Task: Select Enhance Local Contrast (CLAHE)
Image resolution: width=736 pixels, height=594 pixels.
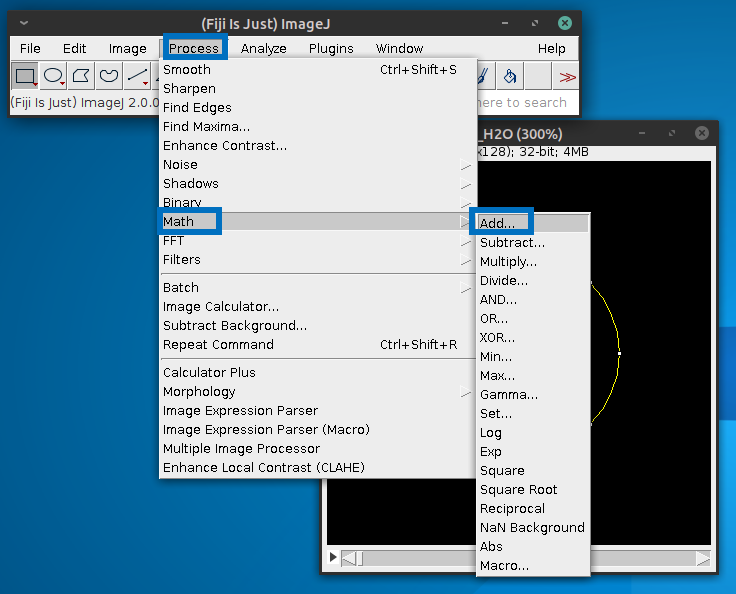Action: [x=318, y=468]
